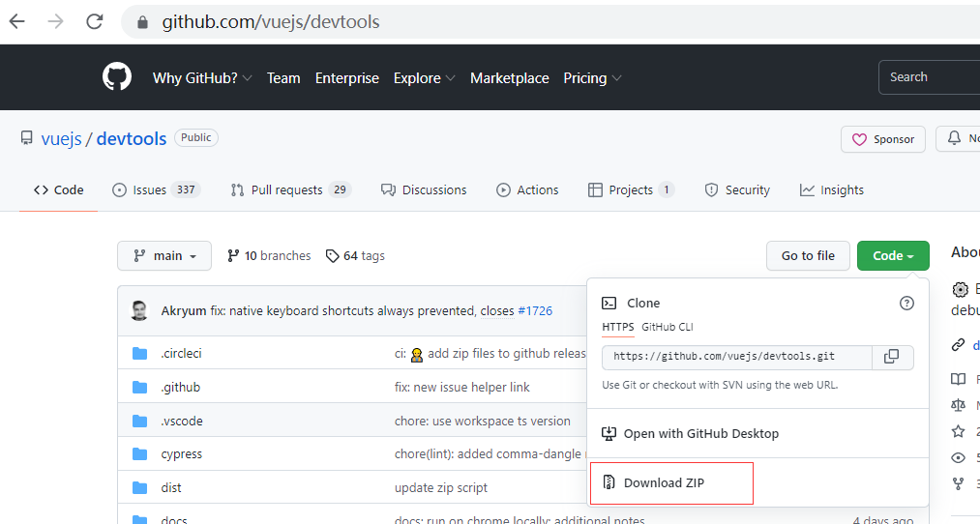
Task: Click the help question mark icon beside Clone
Action: pos(906,304)
